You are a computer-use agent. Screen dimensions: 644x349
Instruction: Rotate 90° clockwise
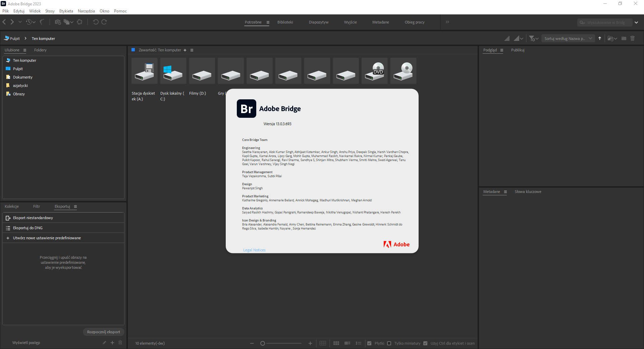click(104, 22)
